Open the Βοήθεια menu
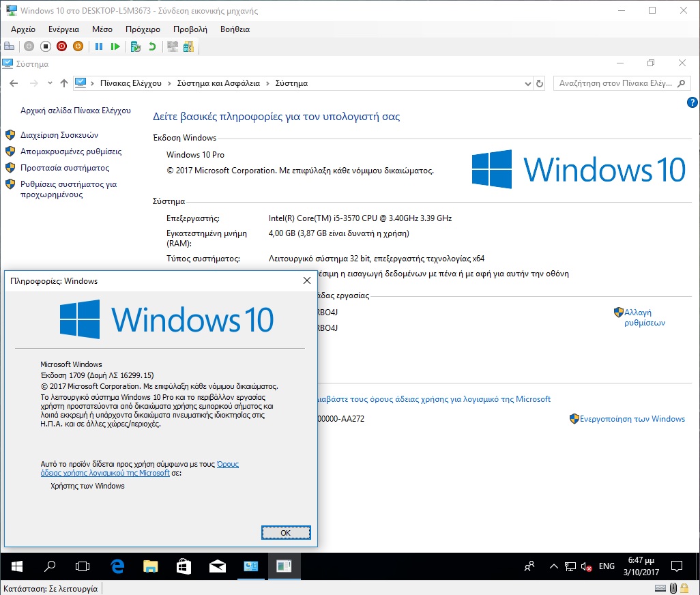The height and width of the screenshot is (595, 700). pos(235,29)
